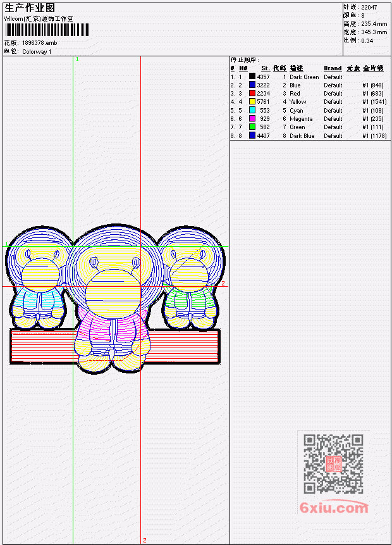392x545 pixels.
Task: Click stitch count '553'
Action: [x=264, y=111]
